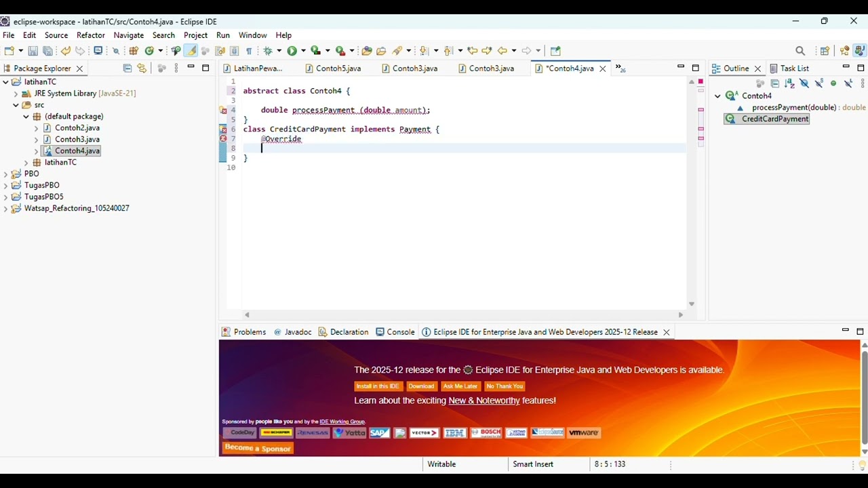
Task: Open the Console tab
Action: pos(395,332)
